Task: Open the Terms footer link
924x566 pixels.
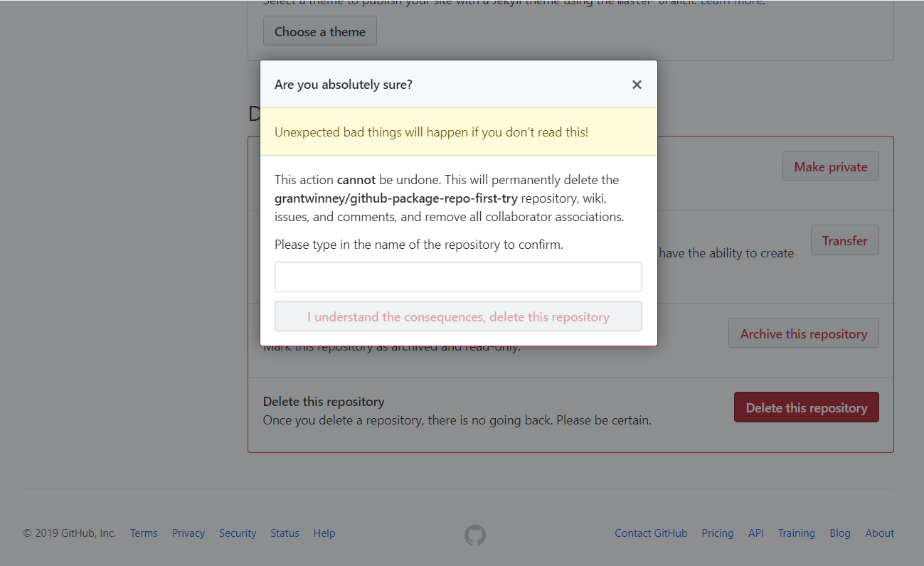Action: [144, 533]
